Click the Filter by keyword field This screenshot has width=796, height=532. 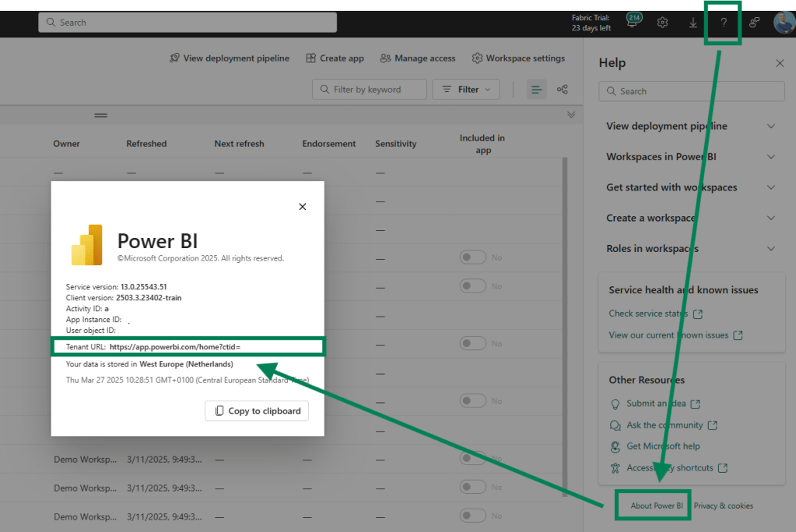coord(370,89)
